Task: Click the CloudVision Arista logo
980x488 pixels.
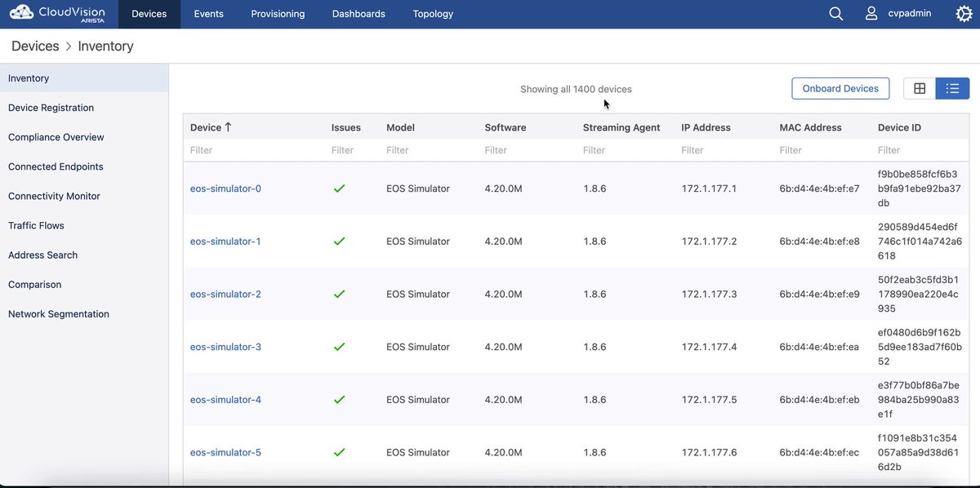Action: (56, 14)
